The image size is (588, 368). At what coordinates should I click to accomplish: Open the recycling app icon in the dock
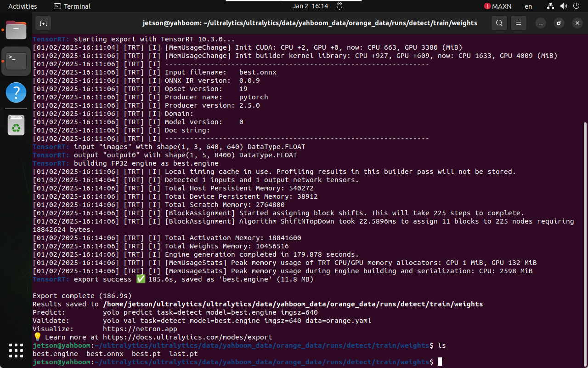16,125
